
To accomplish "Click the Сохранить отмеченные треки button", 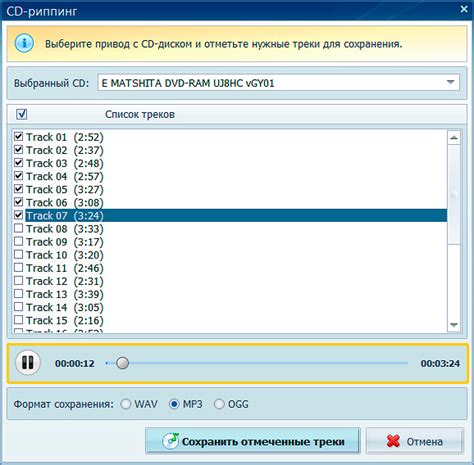I will click(253, 441).
